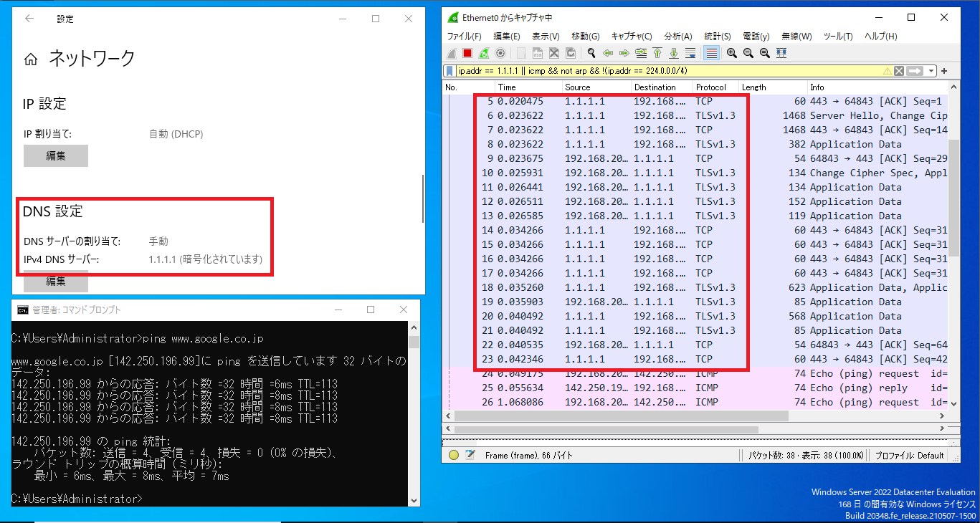
Task: Jump to the first packet icon
Action: coord(657,53)
